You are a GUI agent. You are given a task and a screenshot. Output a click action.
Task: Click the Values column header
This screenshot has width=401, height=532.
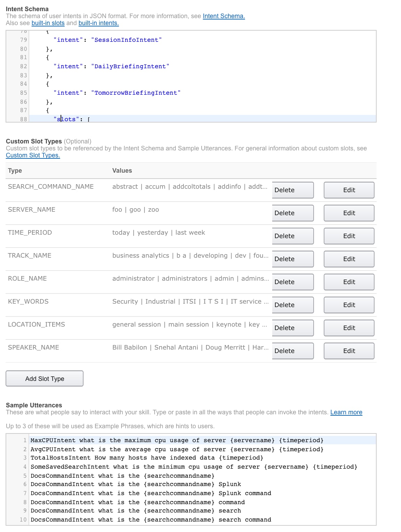(x=122, y=171)
